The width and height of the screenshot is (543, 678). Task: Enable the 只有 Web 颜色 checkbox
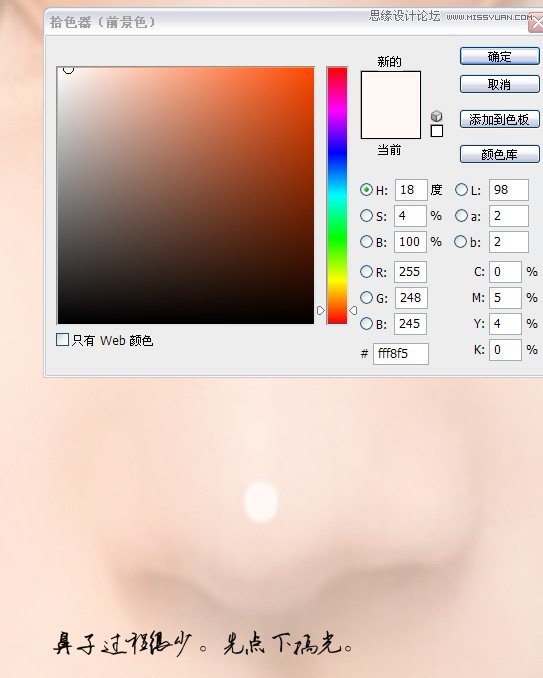63,340
